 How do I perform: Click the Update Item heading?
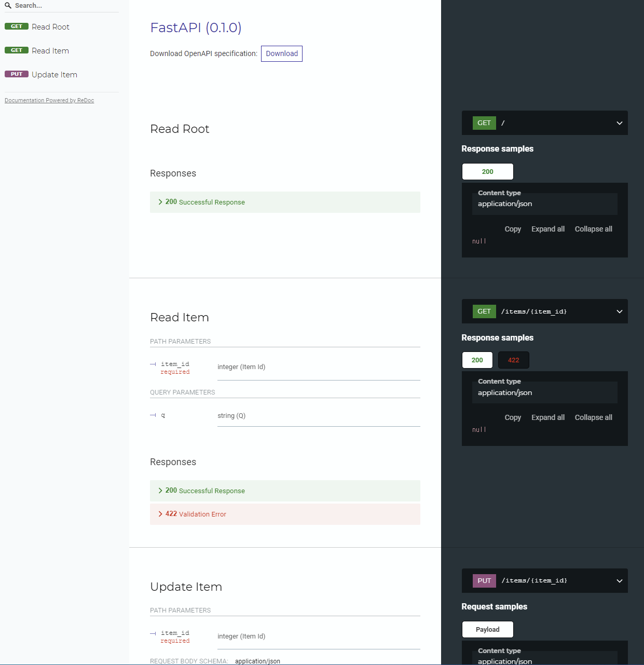[186, 587]
